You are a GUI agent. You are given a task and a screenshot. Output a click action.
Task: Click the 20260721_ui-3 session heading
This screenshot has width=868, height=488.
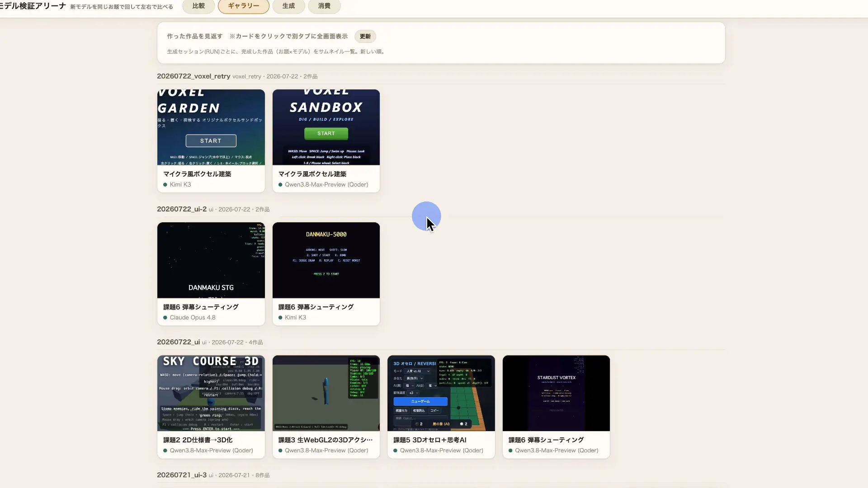(182, 475)
